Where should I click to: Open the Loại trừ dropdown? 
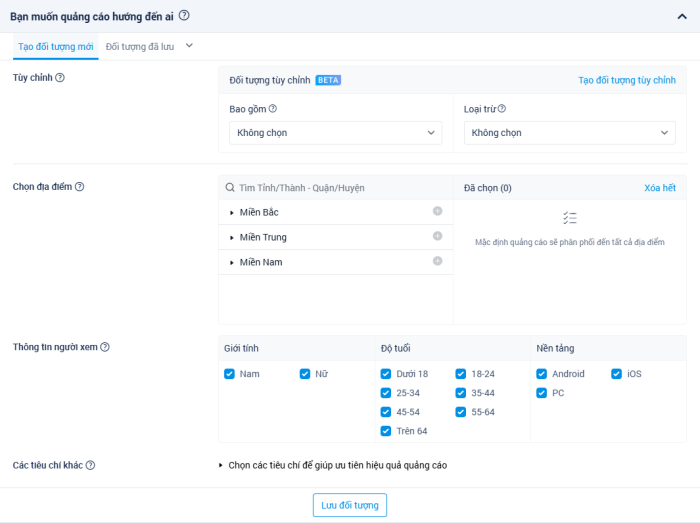tap(569, 133)
